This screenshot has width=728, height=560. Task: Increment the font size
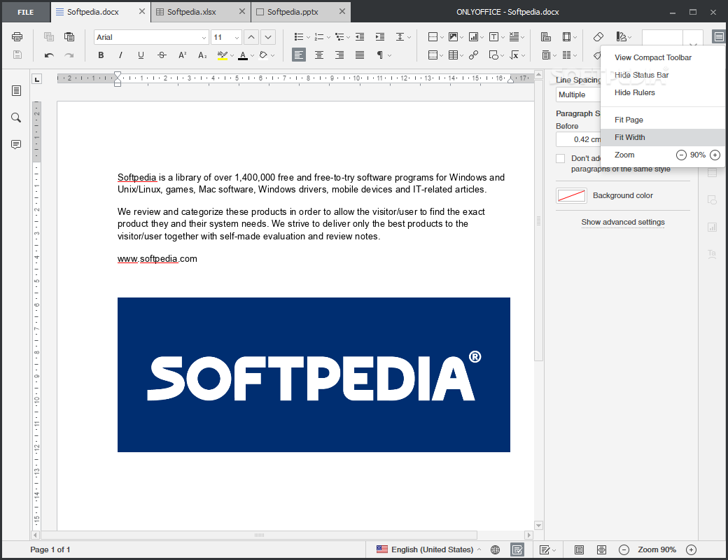point(251,37)
